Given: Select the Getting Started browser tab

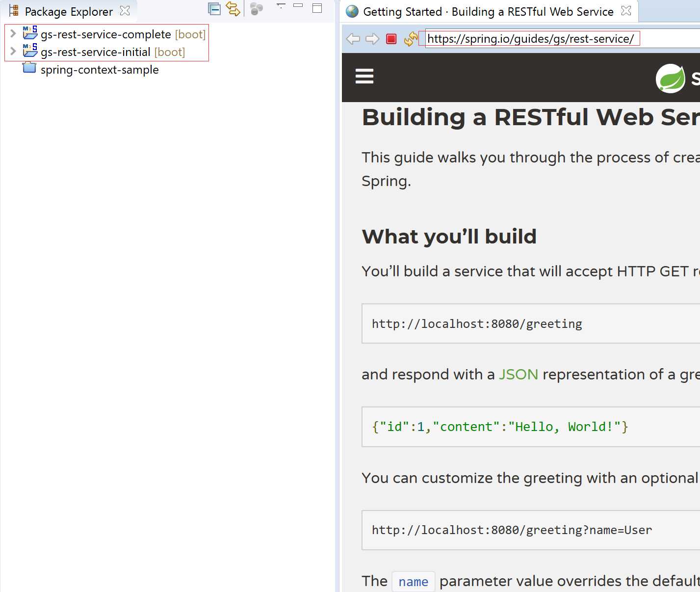Looking at the screenshot, I should point(488,11).
